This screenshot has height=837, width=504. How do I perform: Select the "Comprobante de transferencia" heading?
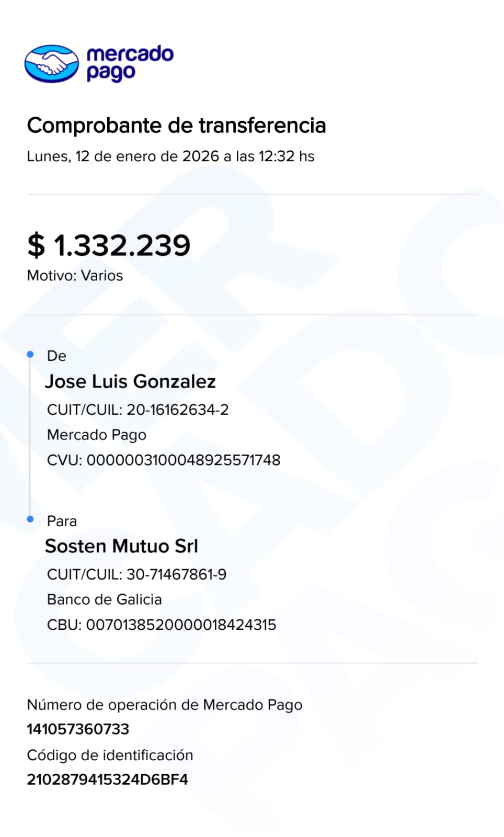176,126
